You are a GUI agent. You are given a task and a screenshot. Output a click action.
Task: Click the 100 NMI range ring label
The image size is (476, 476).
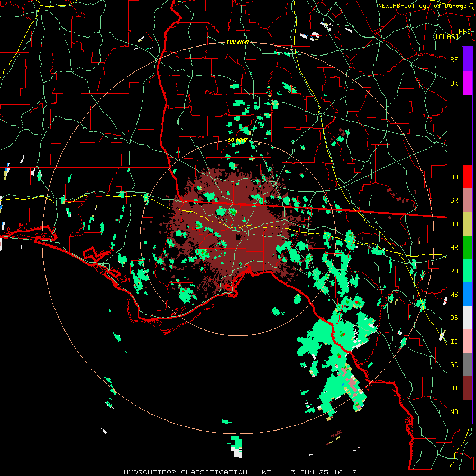point(237,42)
